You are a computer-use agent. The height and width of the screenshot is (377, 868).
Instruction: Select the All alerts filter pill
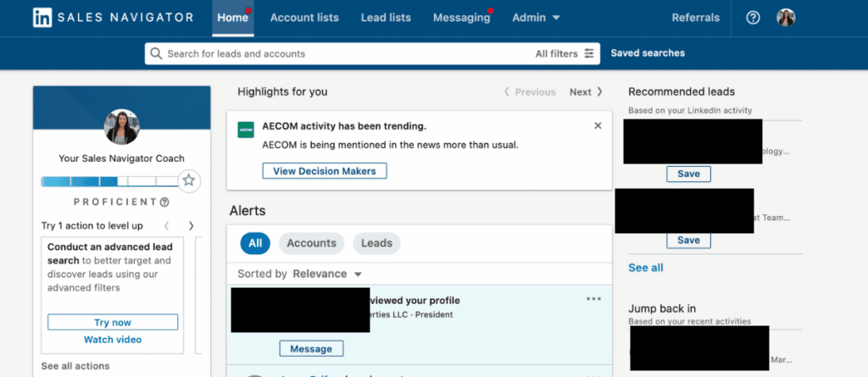click(x=254, y=243)
